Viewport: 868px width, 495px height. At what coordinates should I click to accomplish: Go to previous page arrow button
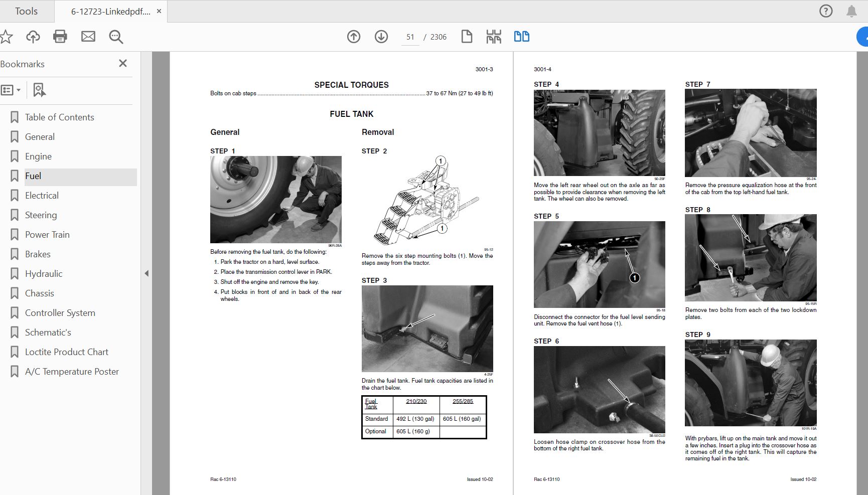coord(354,37)
